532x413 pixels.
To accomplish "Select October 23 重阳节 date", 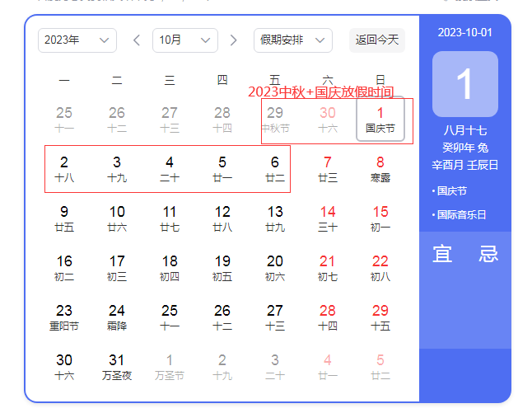I will click(x=64, y=317).
